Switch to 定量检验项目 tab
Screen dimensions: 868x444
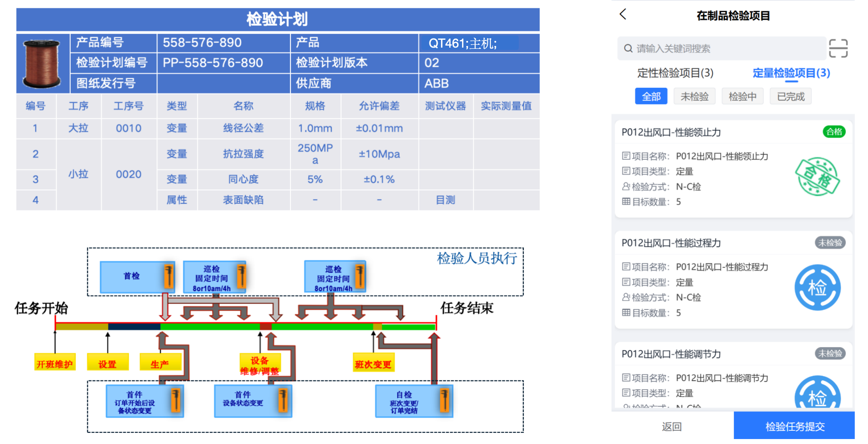tap(791, 73)
